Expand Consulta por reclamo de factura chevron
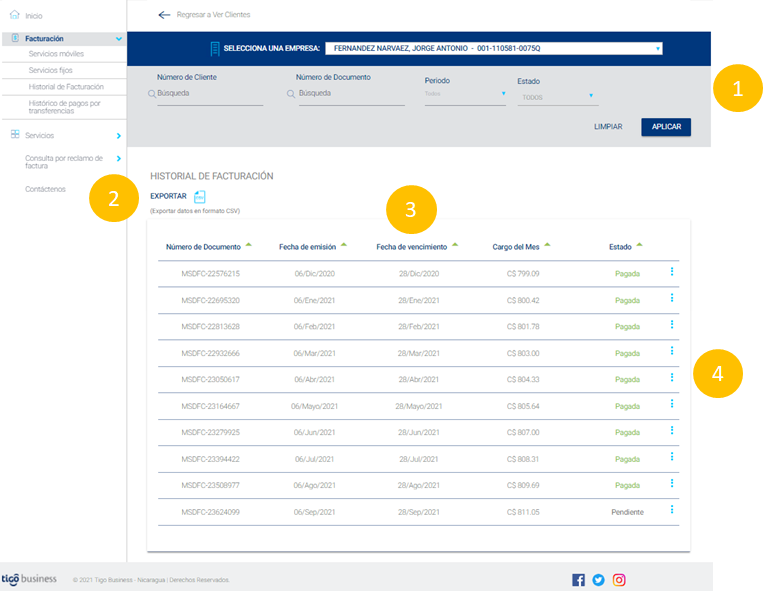Viewport: 763px width, 591px height. pos(119,159)
